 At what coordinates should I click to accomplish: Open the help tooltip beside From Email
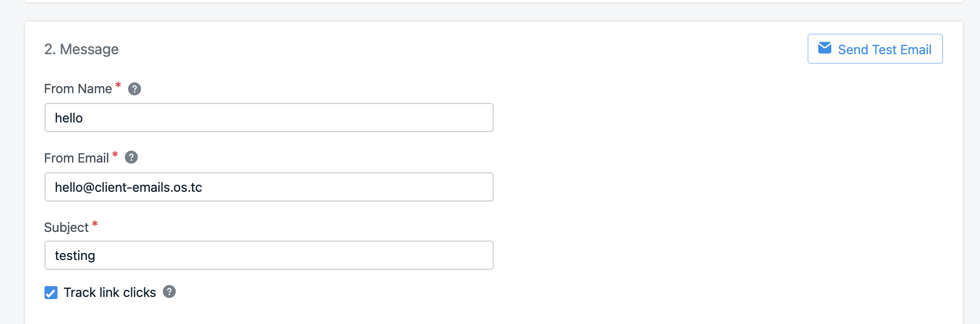point(131,157)
